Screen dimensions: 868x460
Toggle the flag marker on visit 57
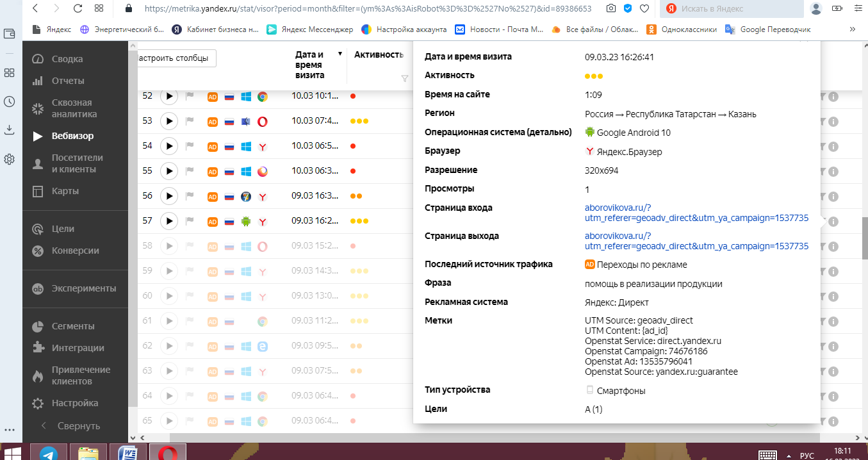tap(190, 221)
